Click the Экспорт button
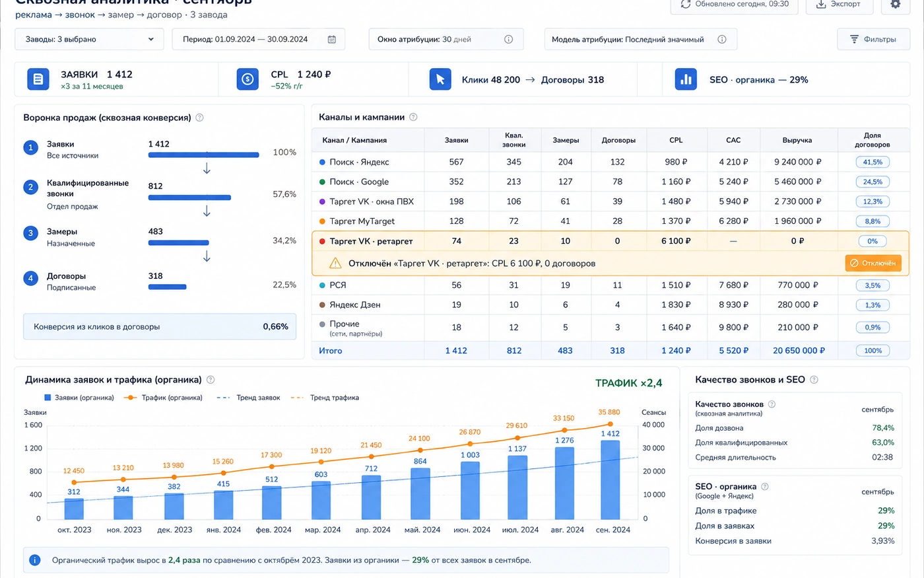This screenshot has height=578, width=924. coord(840,5)
